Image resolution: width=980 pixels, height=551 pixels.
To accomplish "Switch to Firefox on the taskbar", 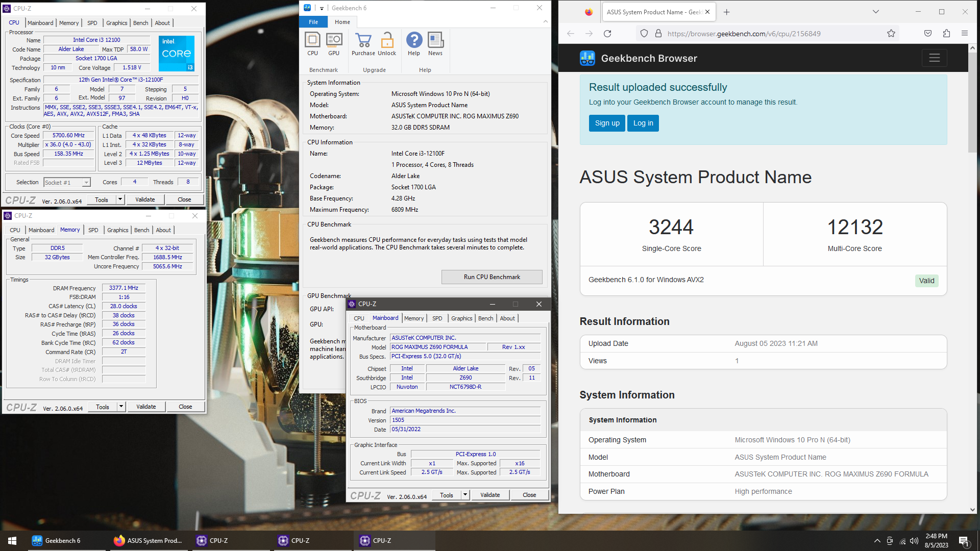I will (x=148, y=541).
